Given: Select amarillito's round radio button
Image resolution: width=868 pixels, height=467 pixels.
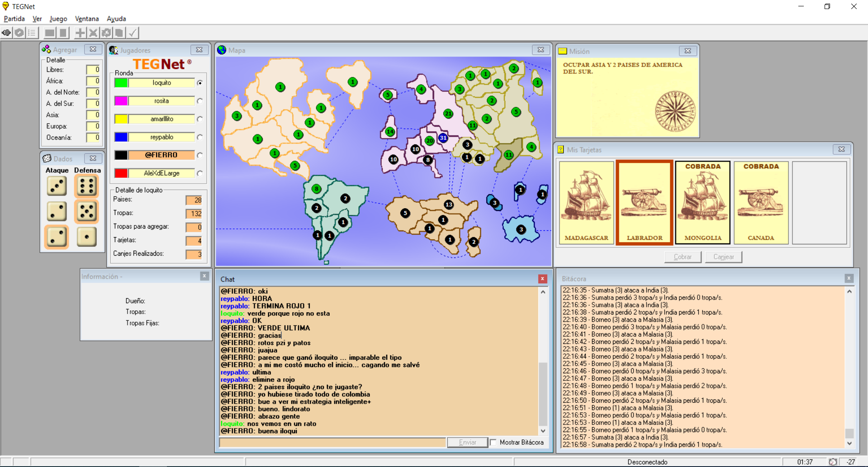Looking at the screenshot, I should (x=199, y=119).
